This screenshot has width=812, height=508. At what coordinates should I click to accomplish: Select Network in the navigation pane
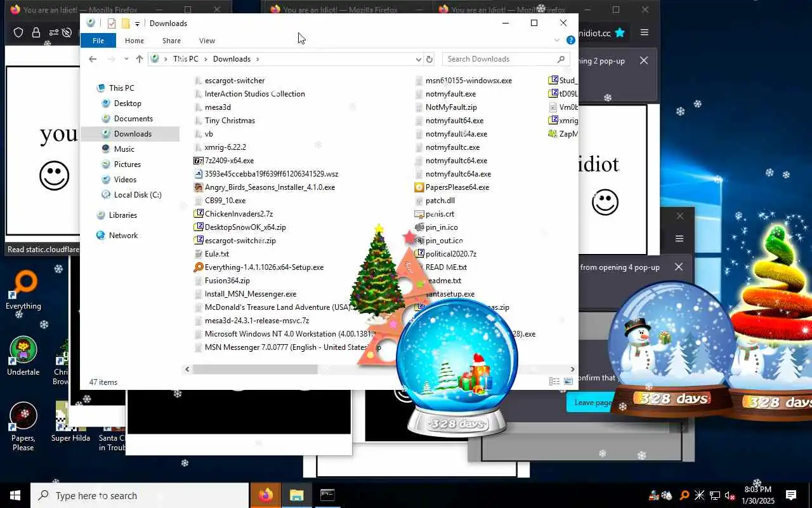click(123, 236)
